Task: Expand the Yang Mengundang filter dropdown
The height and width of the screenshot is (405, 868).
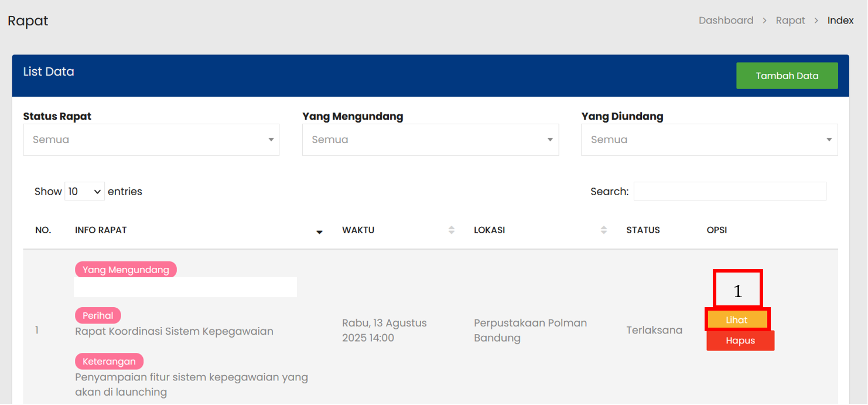Action: coord(430,139)
